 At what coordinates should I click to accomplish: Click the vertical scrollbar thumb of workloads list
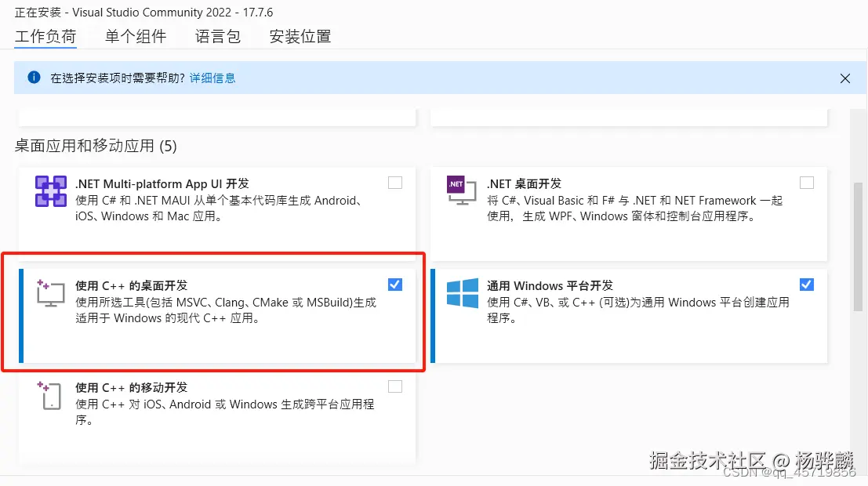858,246
